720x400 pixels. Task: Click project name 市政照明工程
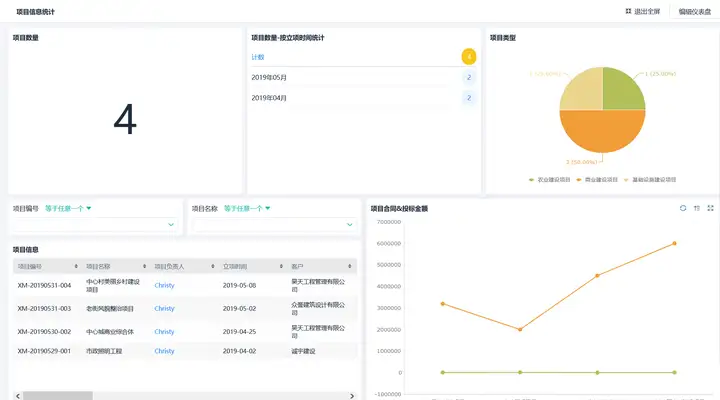pyautogui.click(x=104, y=351)
